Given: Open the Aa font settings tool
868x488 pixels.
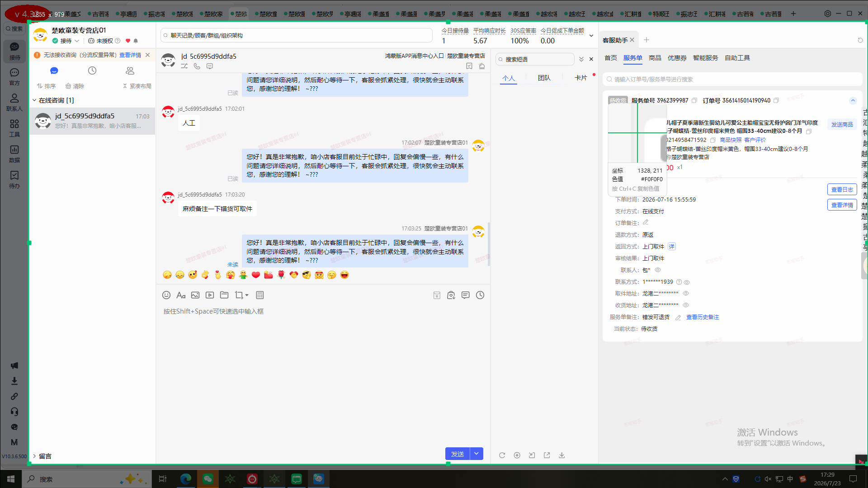Looking at the screenshot, I should coord(181,295).
